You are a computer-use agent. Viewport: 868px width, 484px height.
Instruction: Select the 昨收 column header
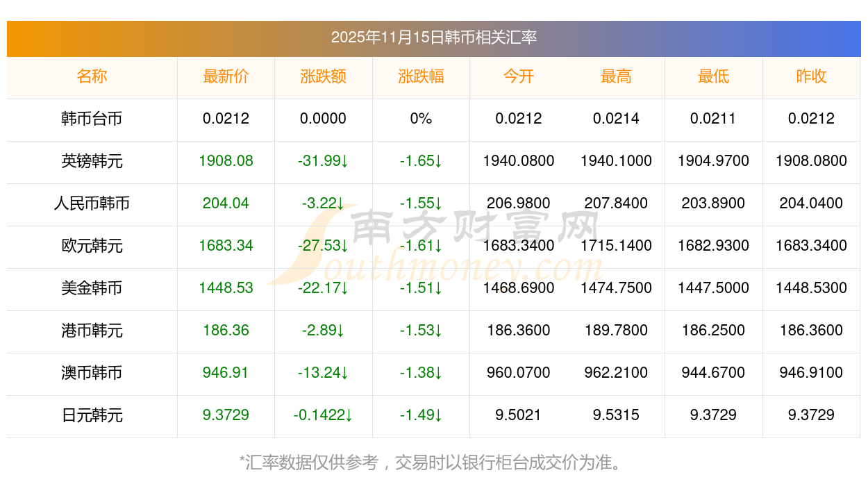point(811,76)
